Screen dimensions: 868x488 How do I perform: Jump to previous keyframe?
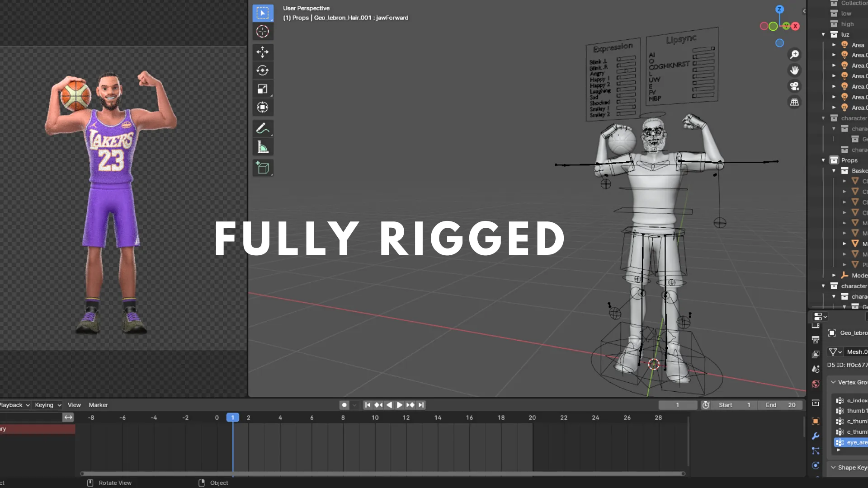click(x=378, y=405)
